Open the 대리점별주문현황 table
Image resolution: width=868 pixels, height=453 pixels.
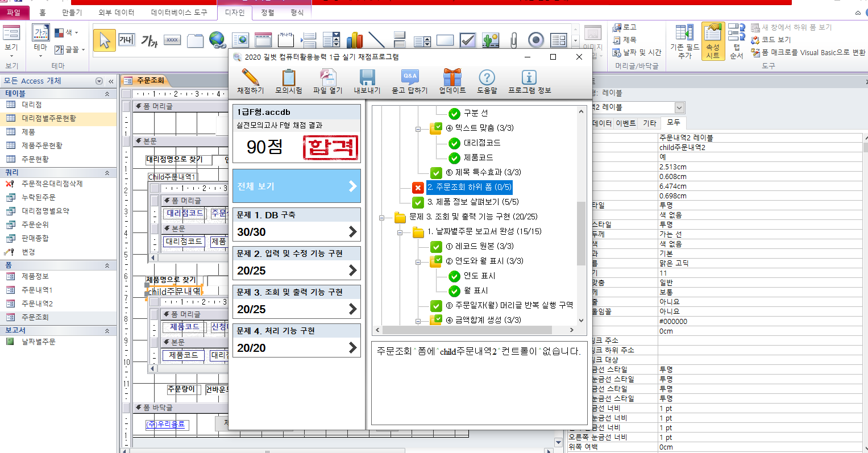click(x=48, y=118)
